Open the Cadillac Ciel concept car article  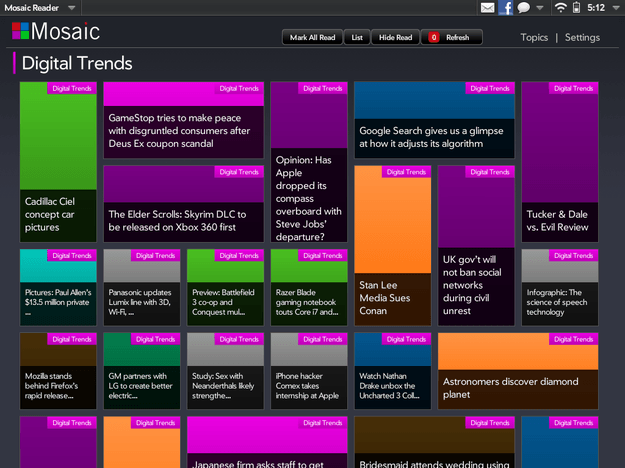click(x=58, y=162)
